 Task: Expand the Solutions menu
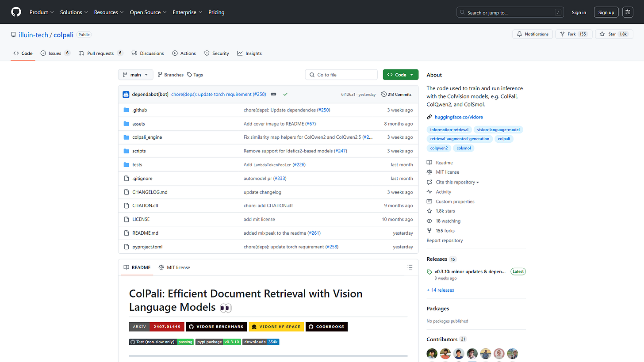coord(74,12)
